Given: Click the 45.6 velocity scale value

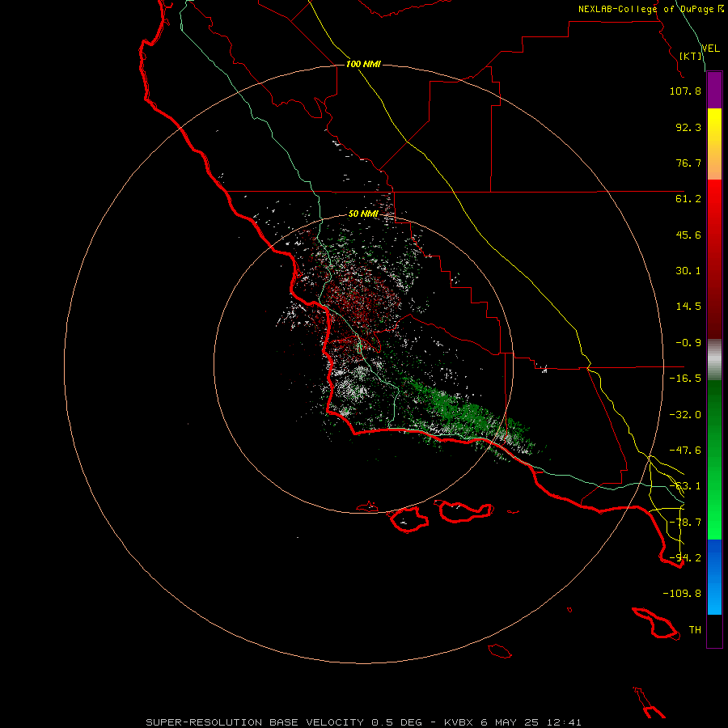Looking at the screenshot, I should 688,235.
